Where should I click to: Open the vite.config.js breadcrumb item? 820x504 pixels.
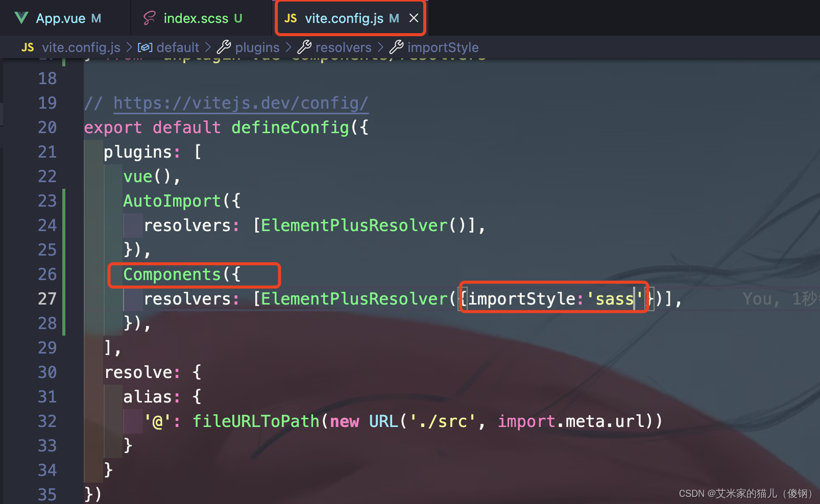pos(81,47)
